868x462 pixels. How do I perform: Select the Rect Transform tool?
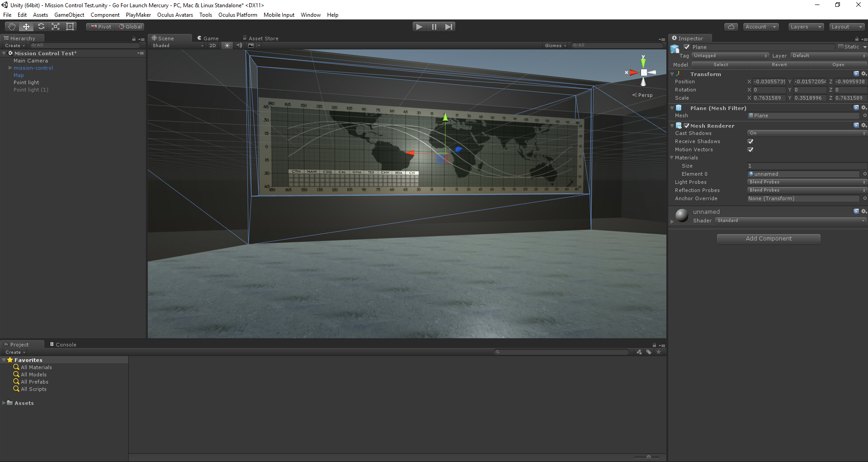[x=70, y=27]
